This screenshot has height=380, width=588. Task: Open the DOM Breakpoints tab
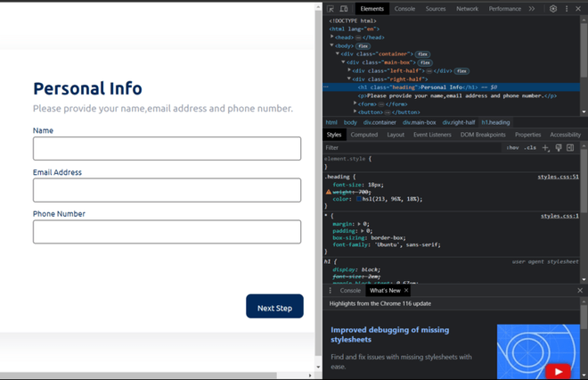tap(483, 135)
